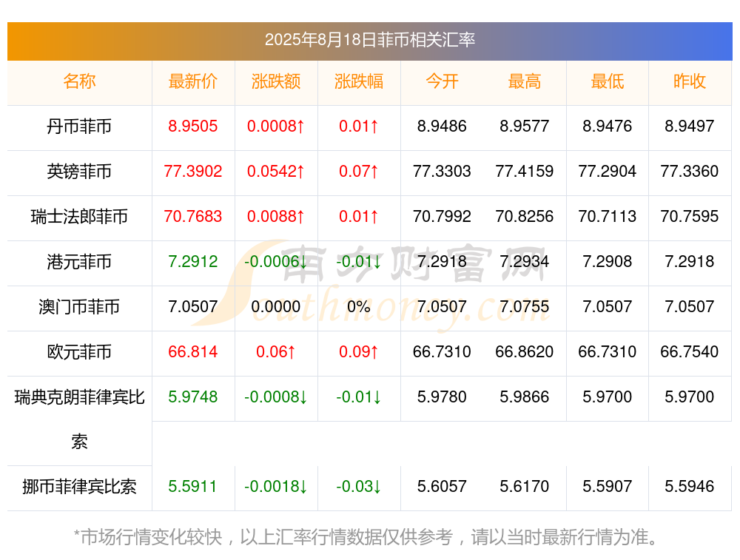The width and height of the screenshot is (740, 560).
Task: Select opening value 5.9780
Action: click(442, 397)
